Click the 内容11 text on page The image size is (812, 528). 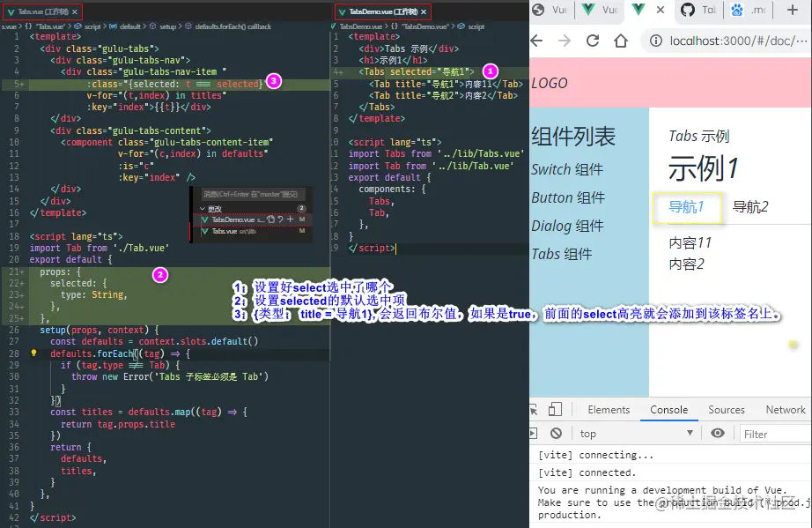[x=690, y=242]
